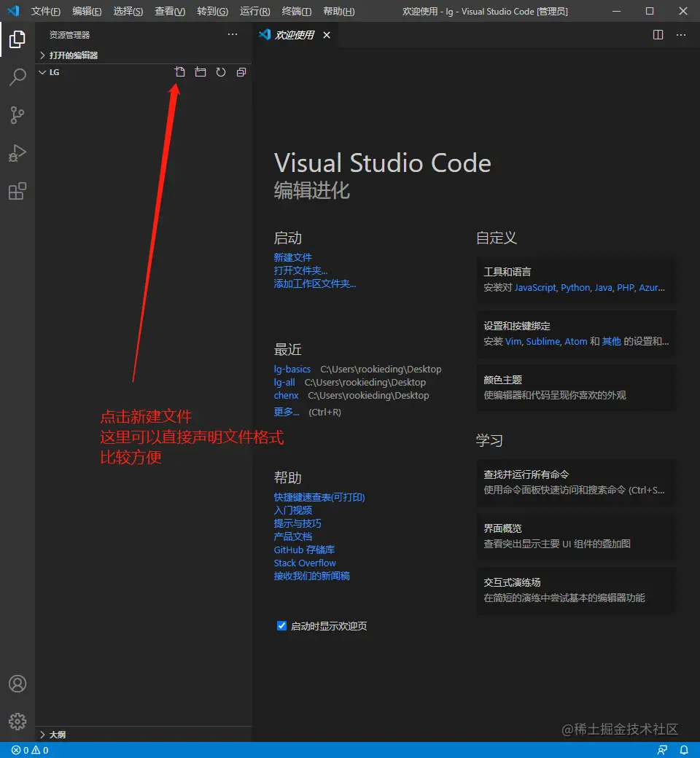The image size is (700, 758).
Task: Open errors and warnings count in status bar
Action: point(30,750)
